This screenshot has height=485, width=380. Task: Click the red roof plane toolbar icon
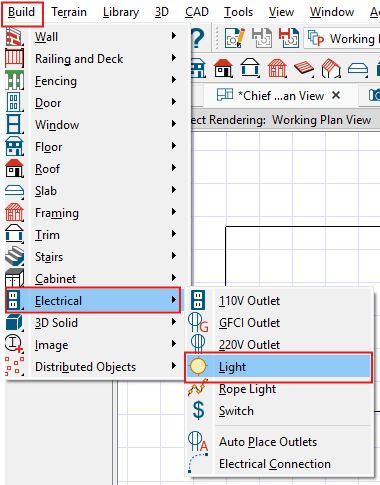click(304, 68)
